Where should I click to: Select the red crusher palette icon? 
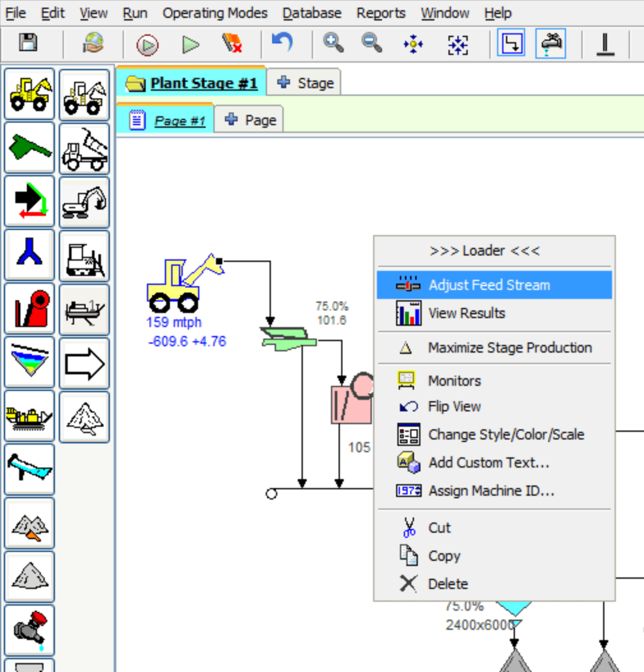[29, 309]
